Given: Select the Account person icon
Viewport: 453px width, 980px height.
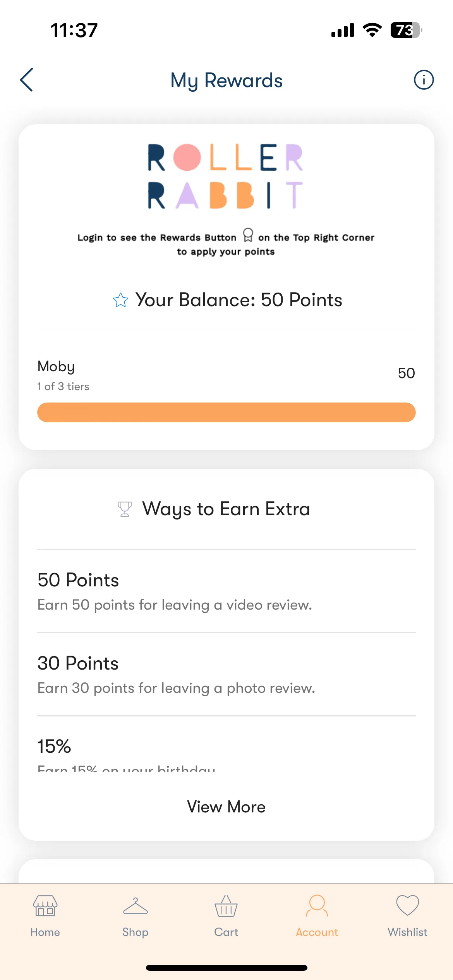Looking at the screenshot, I should (x=317, y=905).
